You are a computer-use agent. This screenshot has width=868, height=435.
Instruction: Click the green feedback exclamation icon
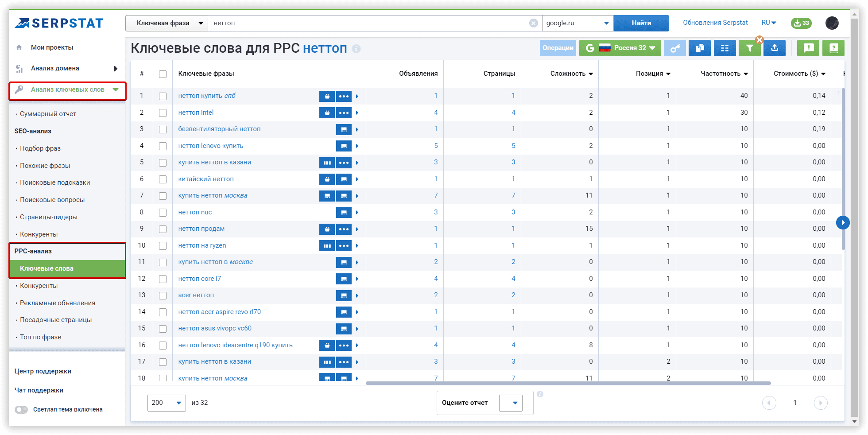(x=808, y=48)
